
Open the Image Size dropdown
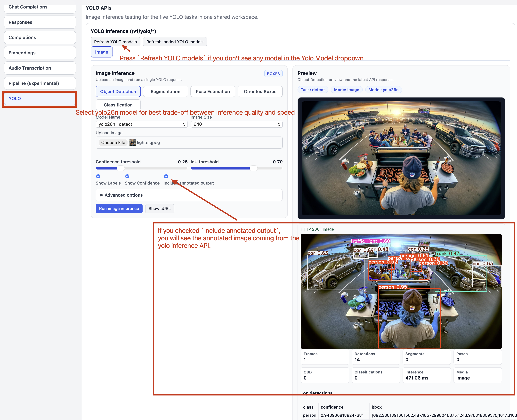pyautogui.click(x=237, y=124)
